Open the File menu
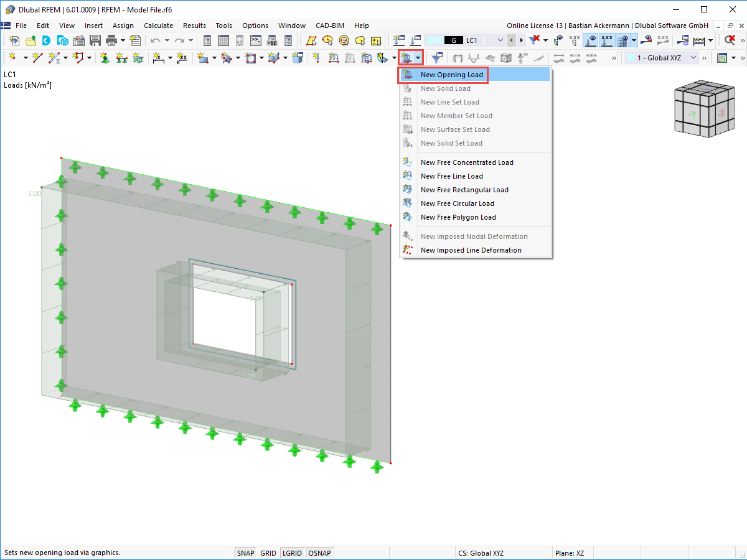This screenshot has width=747, height=560. click(x=21, y=26)
